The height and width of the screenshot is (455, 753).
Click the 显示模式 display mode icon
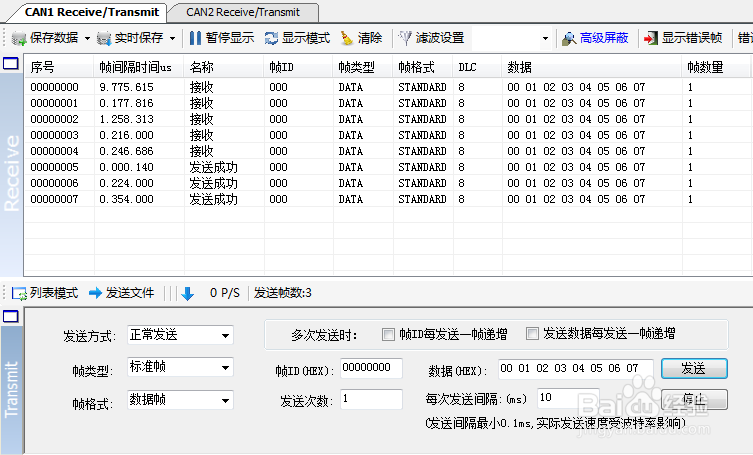point(271,38)
